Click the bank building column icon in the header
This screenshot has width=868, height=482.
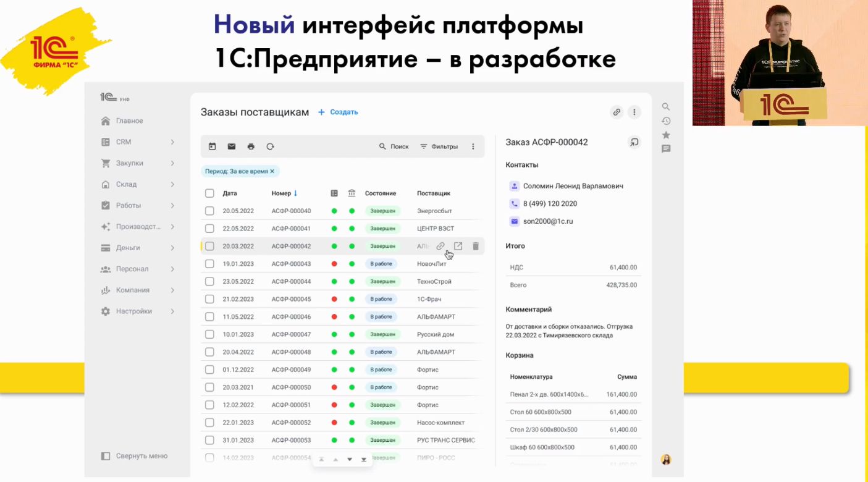pyautogui.click(x=352, y=193)
